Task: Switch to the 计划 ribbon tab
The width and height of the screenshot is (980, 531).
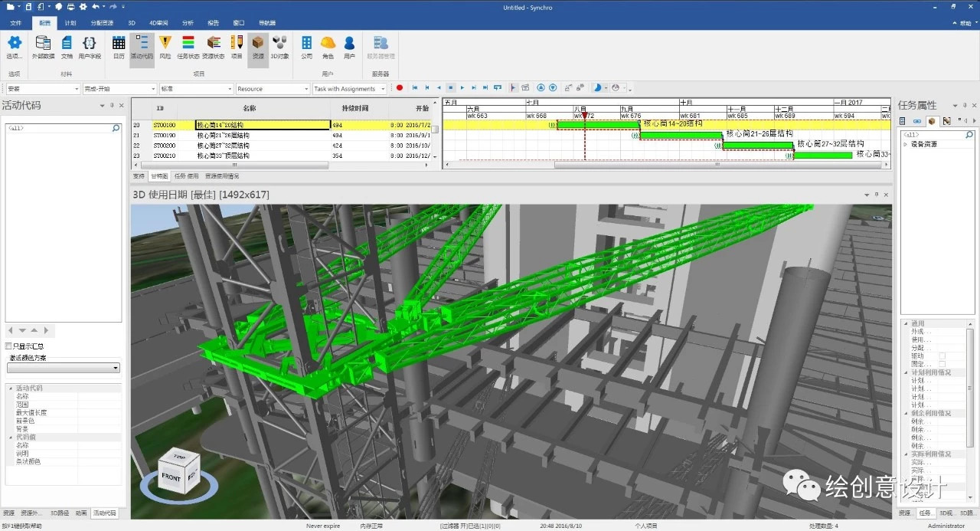Action: tap(70, 23)
